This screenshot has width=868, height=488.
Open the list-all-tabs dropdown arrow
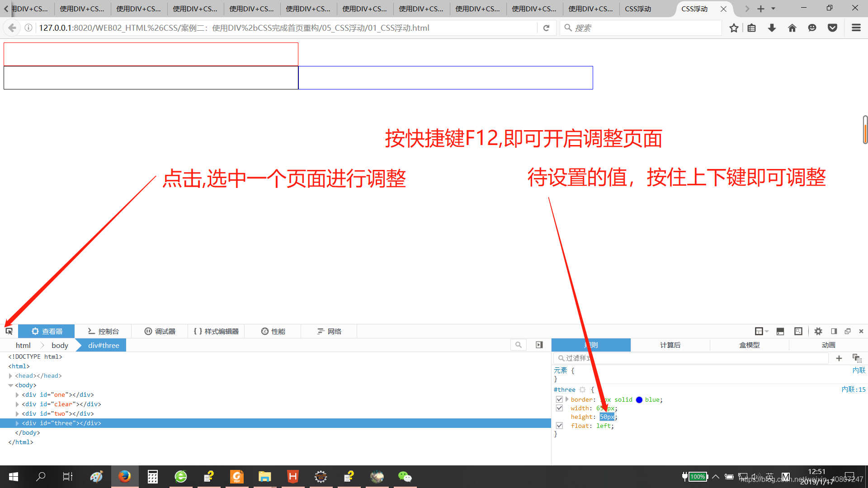[773, 9]
